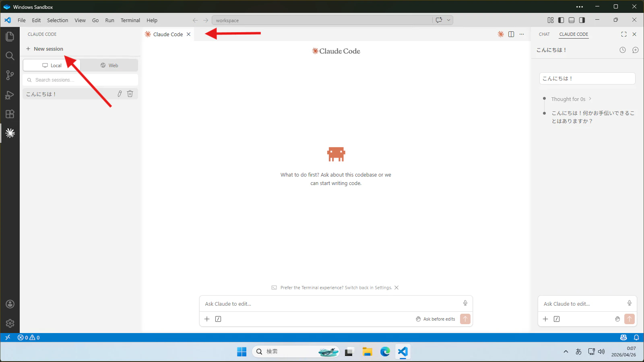Expand the Thought for 0s section

click(571, 99)
